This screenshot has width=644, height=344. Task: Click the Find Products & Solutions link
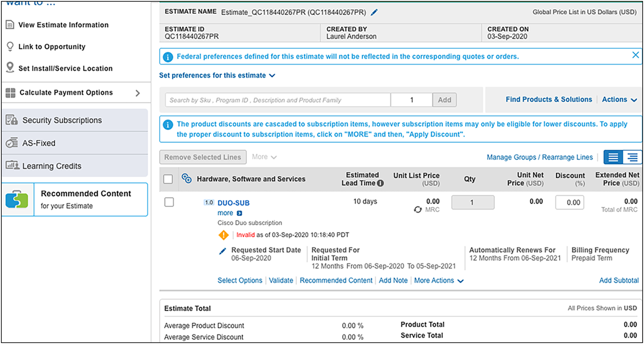548,99
